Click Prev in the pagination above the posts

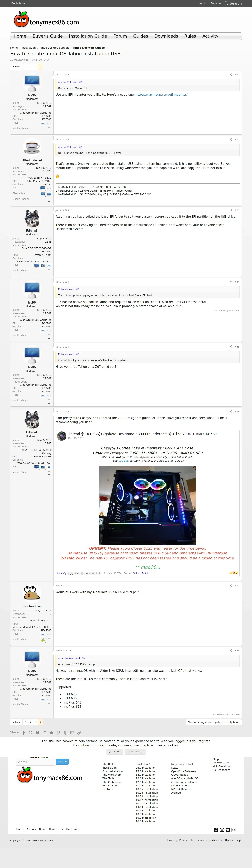[16, 67]
